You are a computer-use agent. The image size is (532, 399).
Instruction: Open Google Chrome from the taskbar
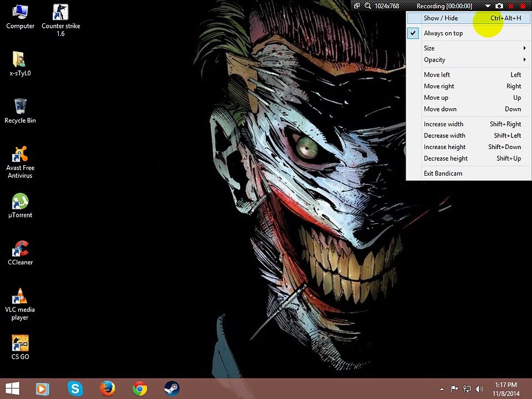pyautogui.click(x=140, y=388)
